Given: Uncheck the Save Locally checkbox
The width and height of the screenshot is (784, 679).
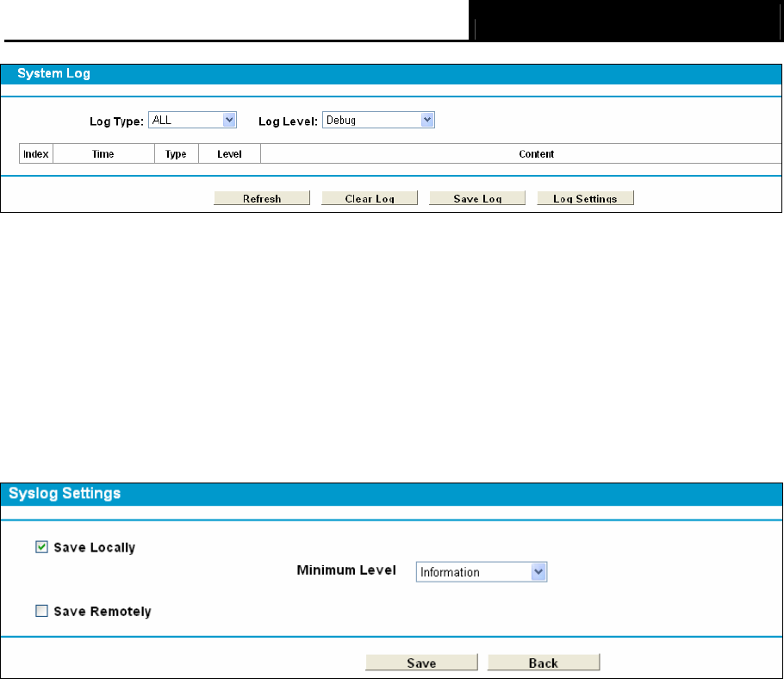Looking at the screenshot, I should [x=41, y=547].
